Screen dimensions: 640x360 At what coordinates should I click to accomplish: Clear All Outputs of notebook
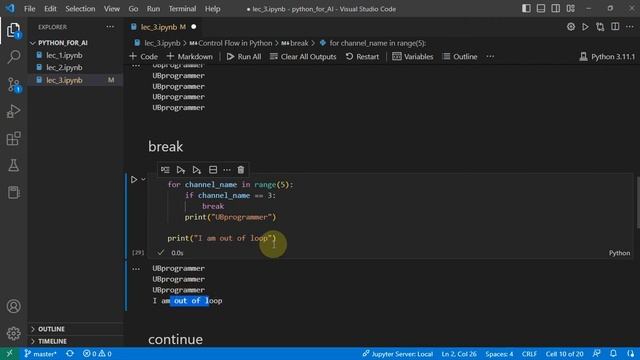coord(303,57)
